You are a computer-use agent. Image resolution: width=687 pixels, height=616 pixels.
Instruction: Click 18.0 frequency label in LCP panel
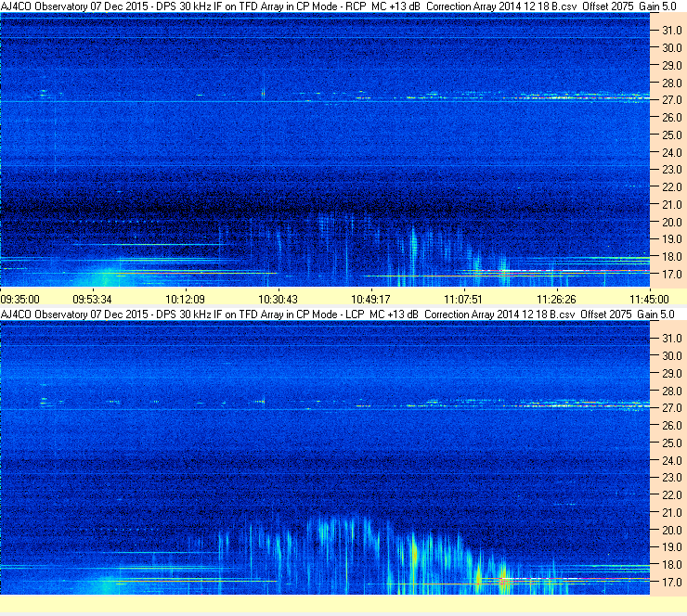point(671,565)
